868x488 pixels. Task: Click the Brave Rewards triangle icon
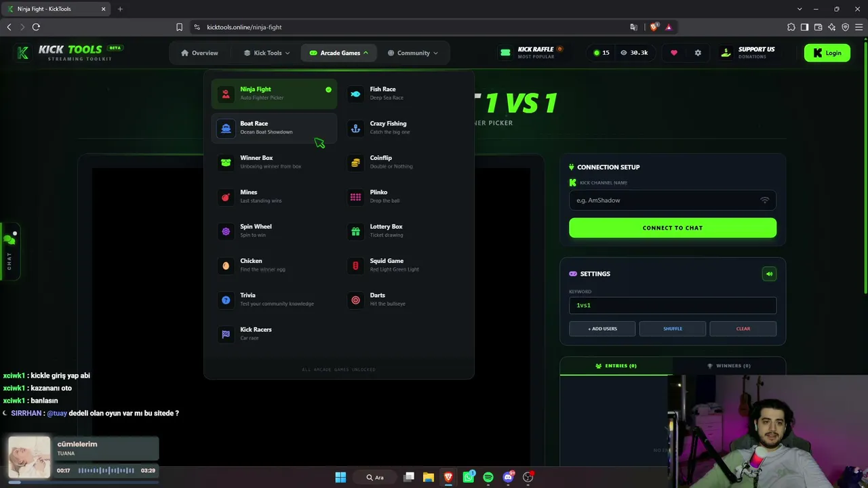(x=669, y=27)
